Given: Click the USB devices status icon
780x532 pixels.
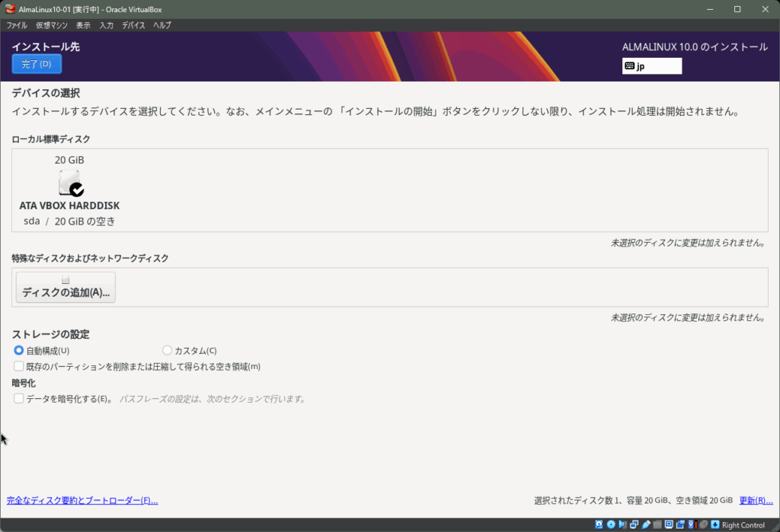Looking at the screenshot, I should 646,524.
